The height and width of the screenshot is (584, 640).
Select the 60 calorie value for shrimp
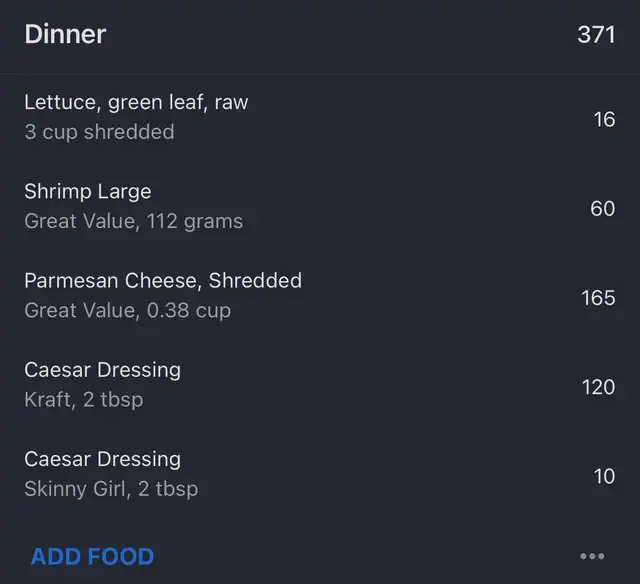click(602, 209)
